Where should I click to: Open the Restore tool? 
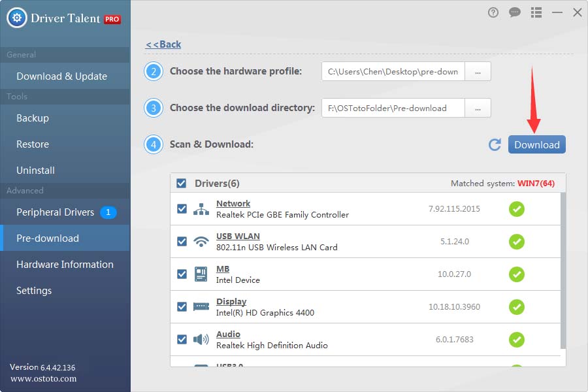pyautogui.click(x=65, y=144)
